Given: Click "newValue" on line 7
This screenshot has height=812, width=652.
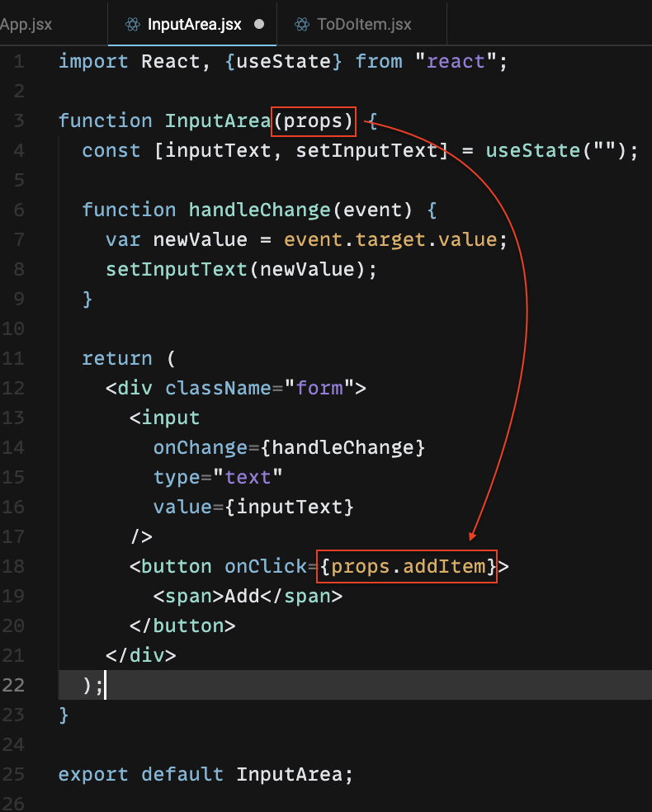Looking at the screenshot, I should (201, 240).
